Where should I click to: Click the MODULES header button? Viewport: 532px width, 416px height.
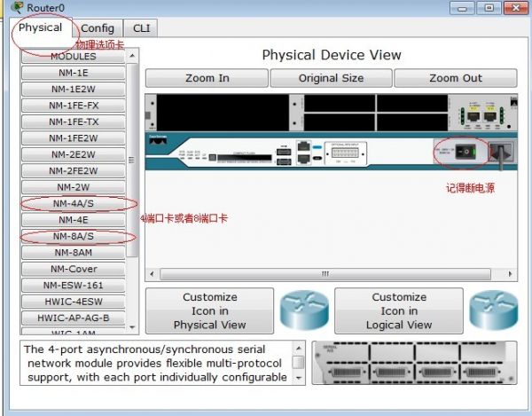74,57
